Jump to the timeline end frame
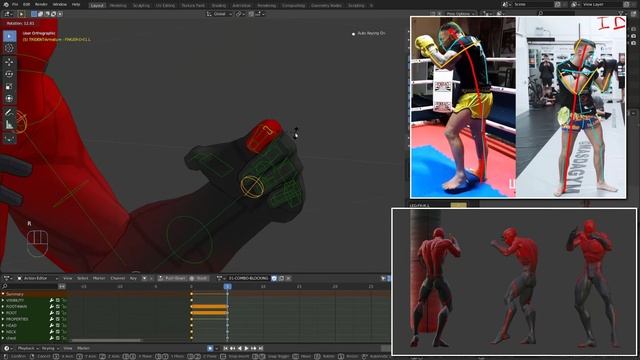 tap(260, 349)
